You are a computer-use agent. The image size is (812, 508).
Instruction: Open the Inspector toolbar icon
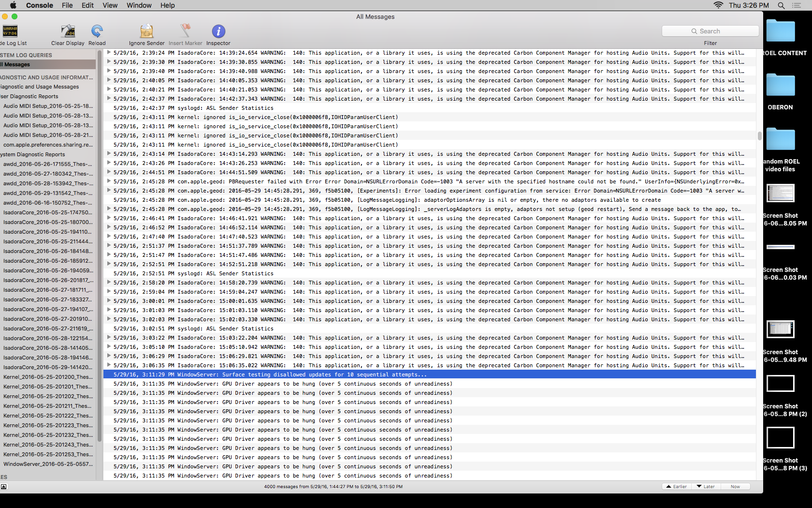218,31
